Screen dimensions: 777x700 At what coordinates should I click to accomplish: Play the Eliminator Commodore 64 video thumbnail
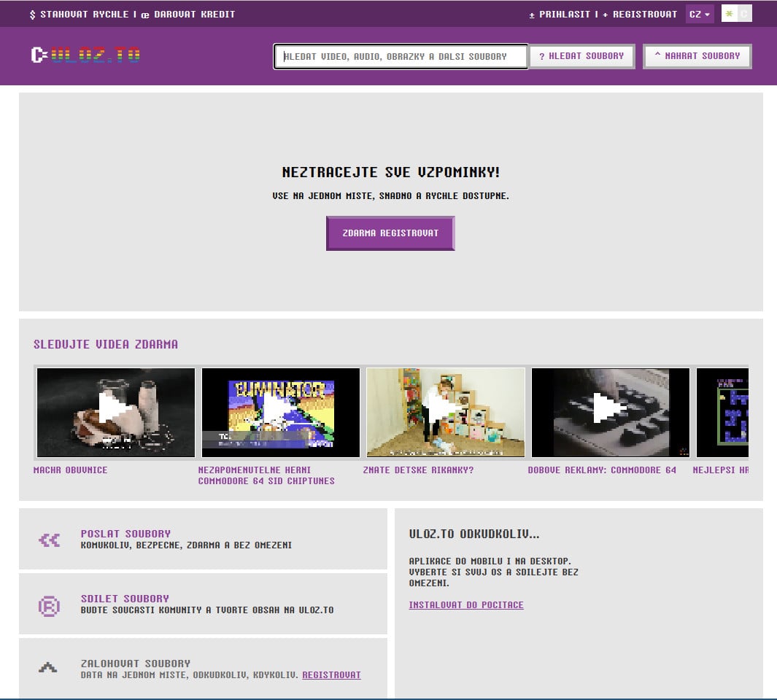click(x=280, y=412)
